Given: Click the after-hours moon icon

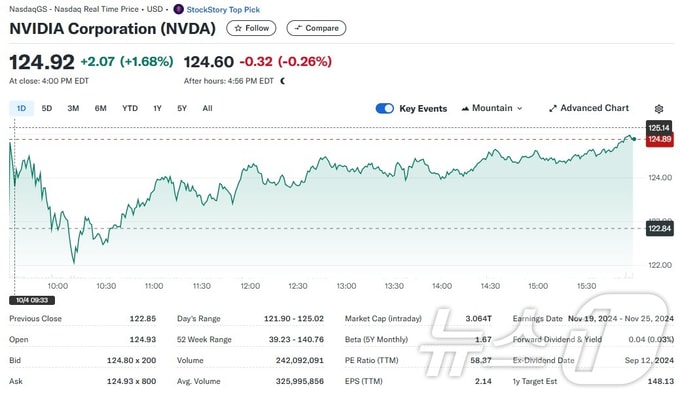Looking at the screenshot, I should (x=283, y=81).
